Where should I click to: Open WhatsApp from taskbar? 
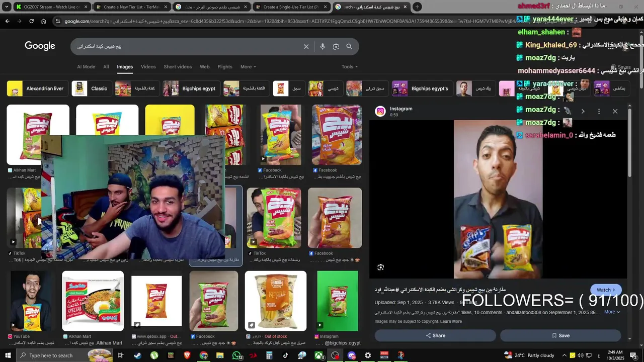[236, 355]
